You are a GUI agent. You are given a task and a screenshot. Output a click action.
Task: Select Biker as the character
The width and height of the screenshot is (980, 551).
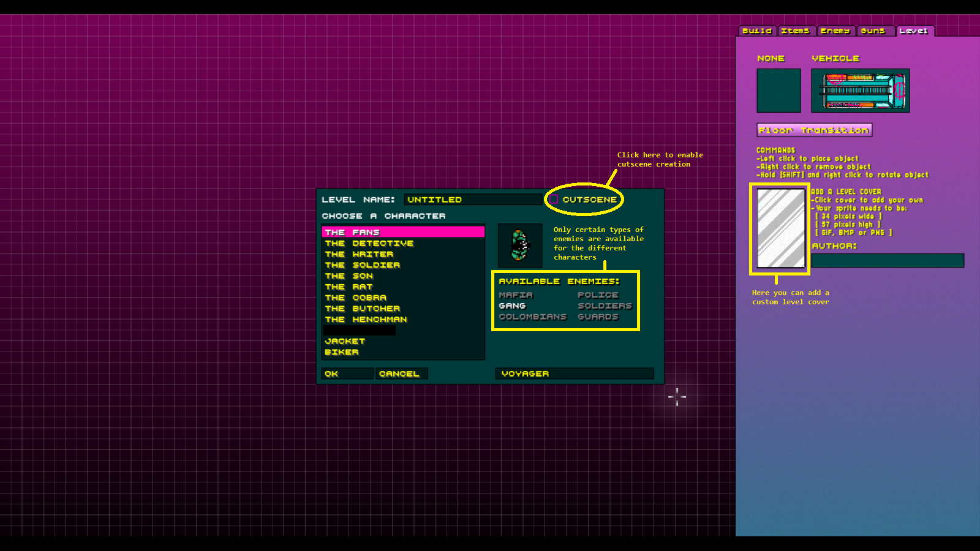click(x=342, y=353)
